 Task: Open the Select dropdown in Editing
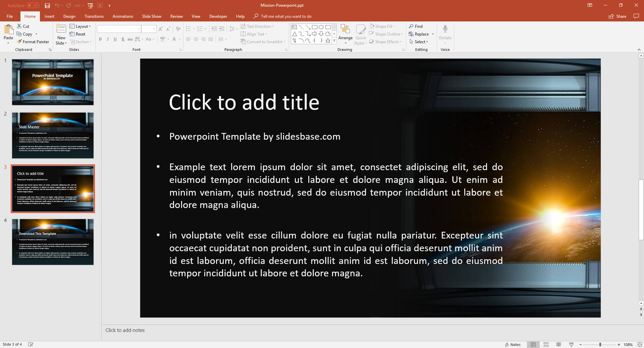tap(419, 42)
